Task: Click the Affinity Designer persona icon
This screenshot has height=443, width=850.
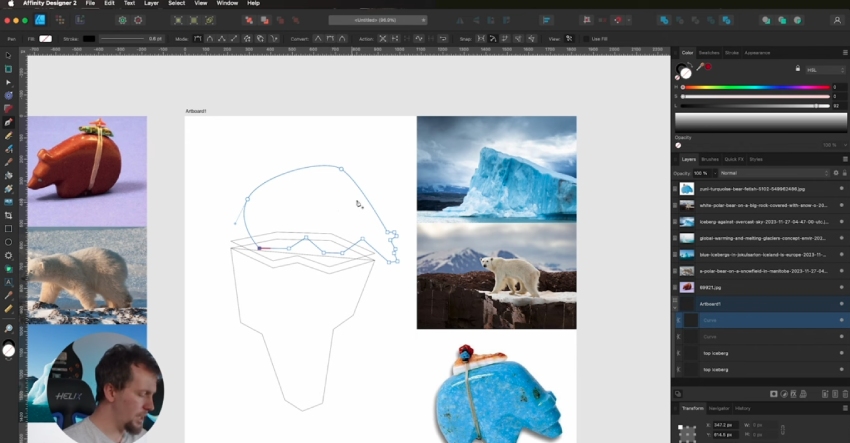Action: pyautogui.click(x=38, y=20)
